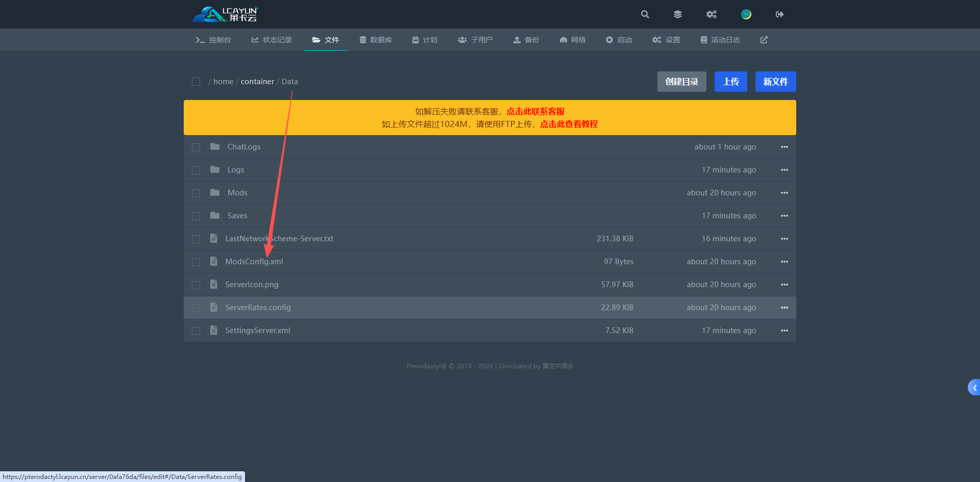Expand actions menu for SettingsServer.xml

785,331
